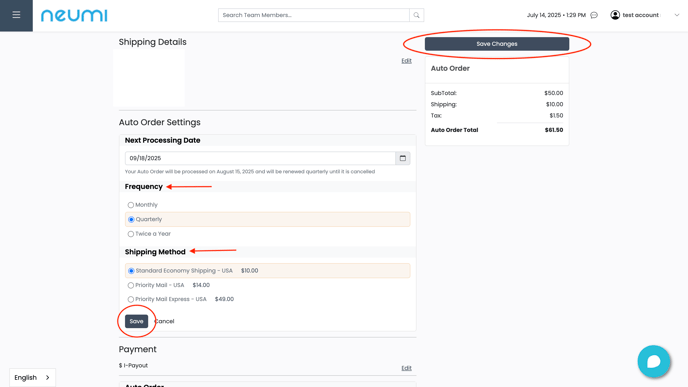
Task: Click the Shipping Method section heading
Action: (x=155, y=252)
